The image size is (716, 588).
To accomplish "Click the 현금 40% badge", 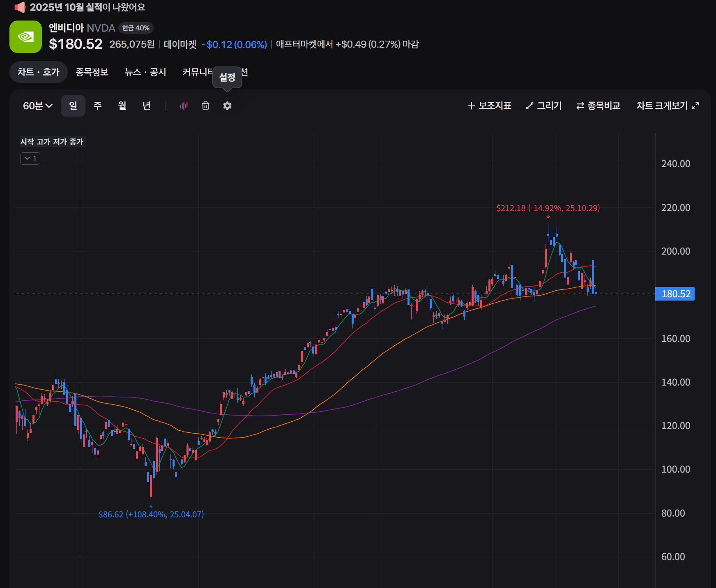I will (136, 28).
